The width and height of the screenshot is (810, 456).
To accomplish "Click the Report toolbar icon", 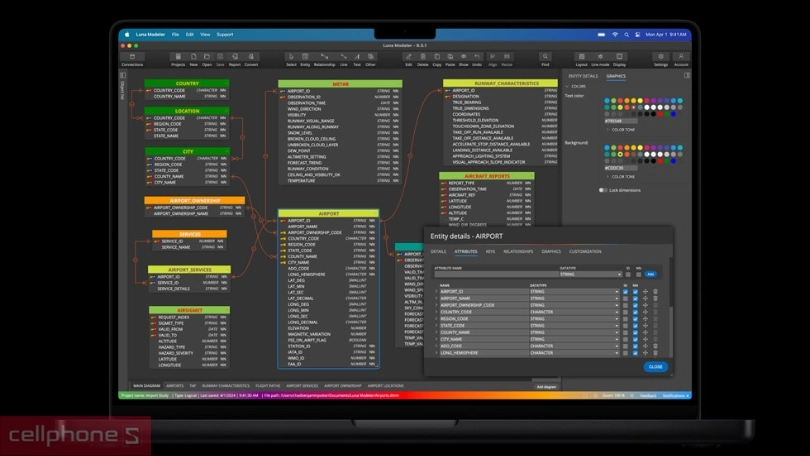I will pos(235,59).
